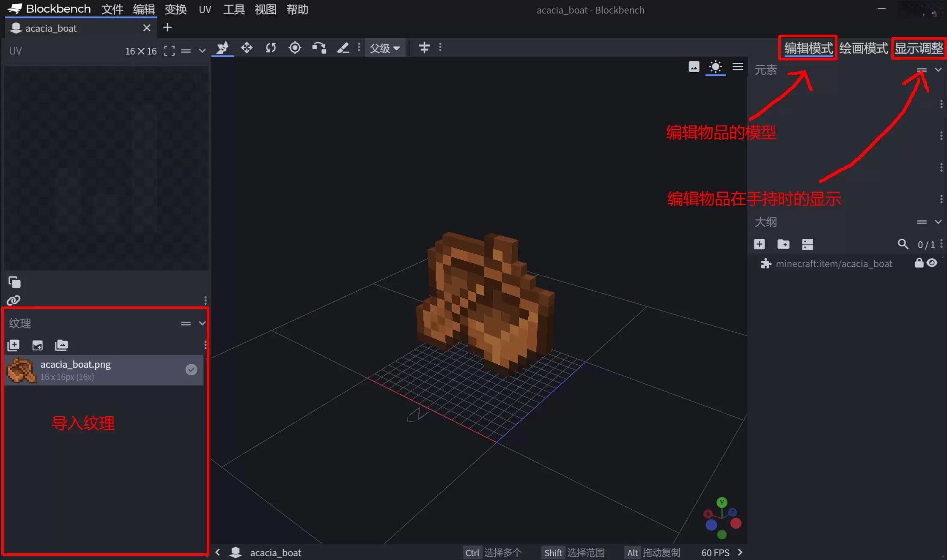
Task: Click the UV copy faces icon
Action: click(14, 282)
